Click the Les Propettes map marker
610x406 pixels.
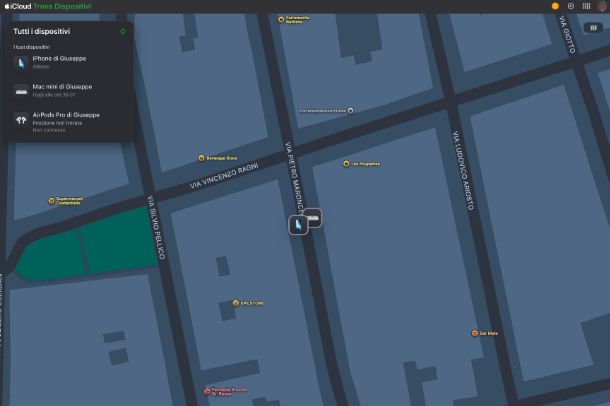(346, 164)
